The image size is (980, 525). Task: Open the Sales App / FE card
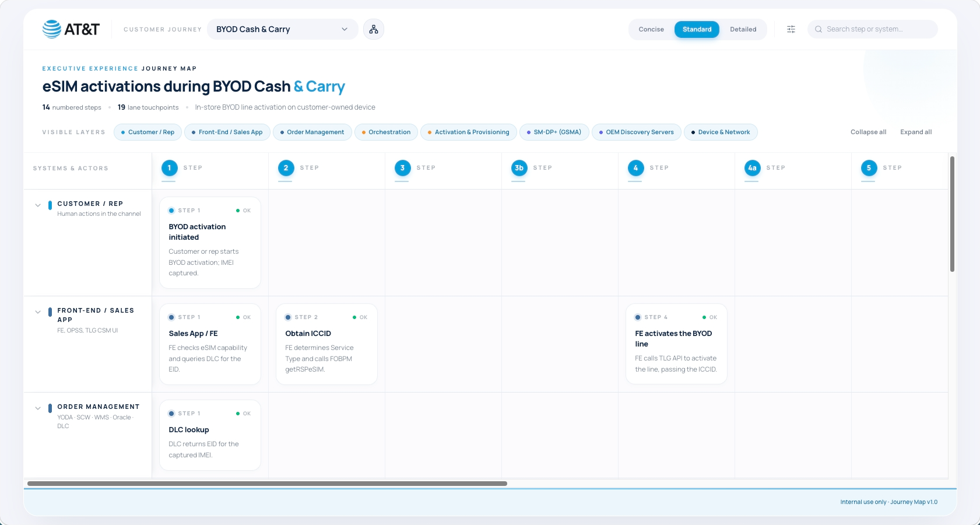pyautogui.click(x=210, y=344)
